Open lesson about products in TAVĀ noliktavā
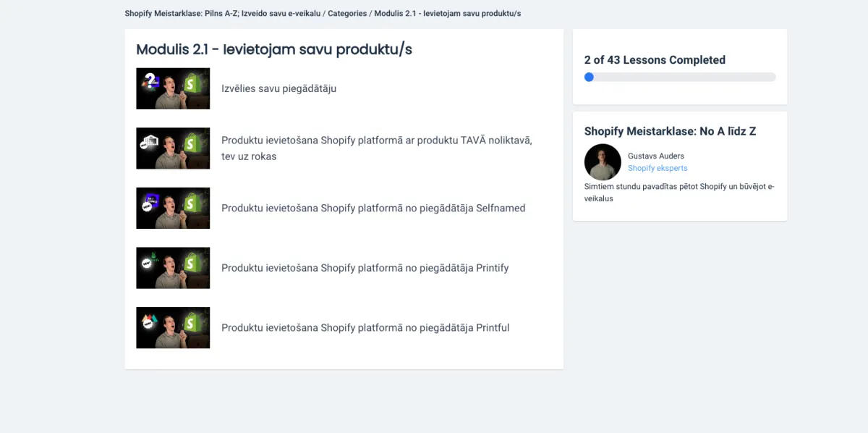The width and height of the screenshot is (868, 433). coord(377,148)
